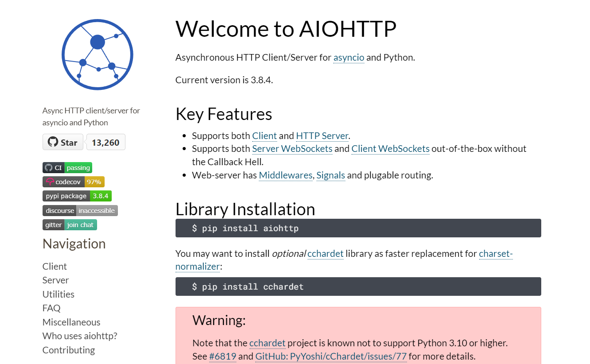590x364 pixels.
Task: Open the Client WebSockets link
Action: 391,148
